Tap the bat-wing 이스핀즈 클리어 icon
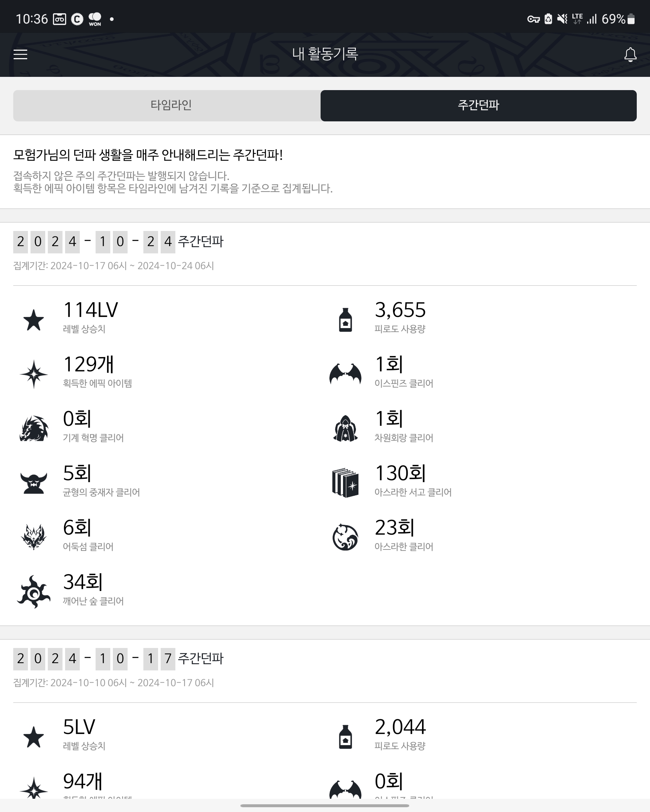 point(345,374)
